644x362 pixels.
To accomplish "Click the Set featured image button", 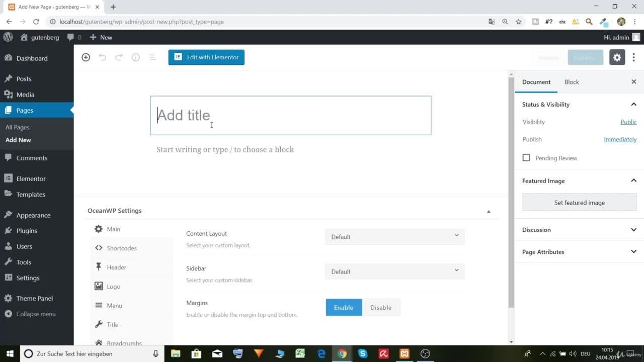I will (x=579, y=203).
